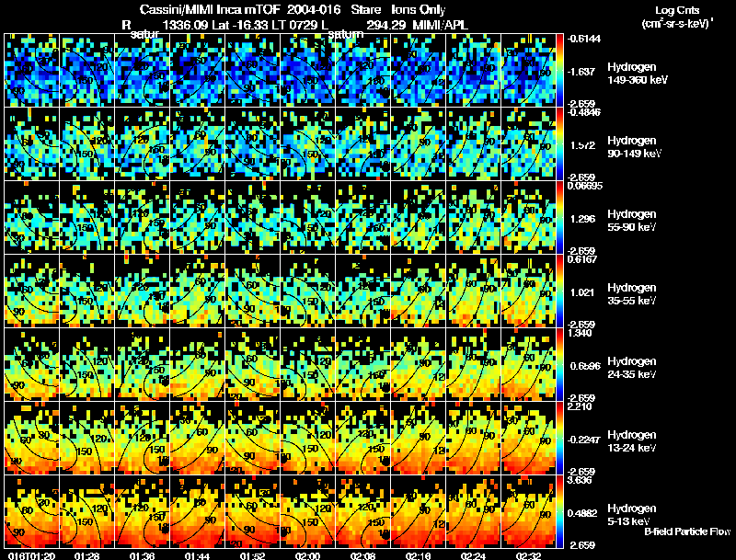Click the color scale bar for 35-55 keV row
The width and height of the screenshot is (736, 560).
(559, 291)
